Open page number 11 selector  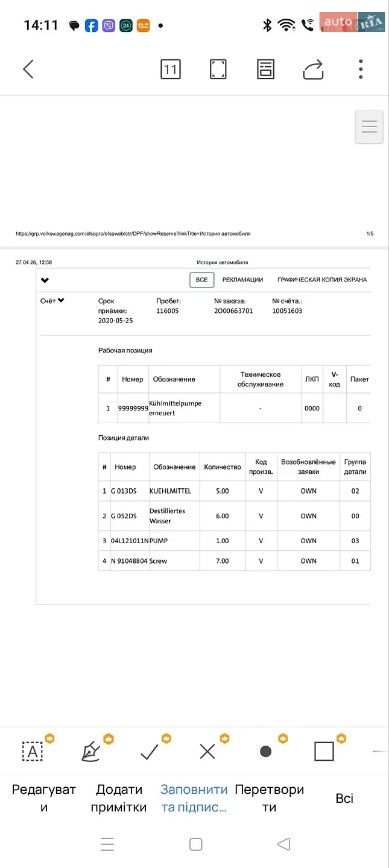click(171, 69)
